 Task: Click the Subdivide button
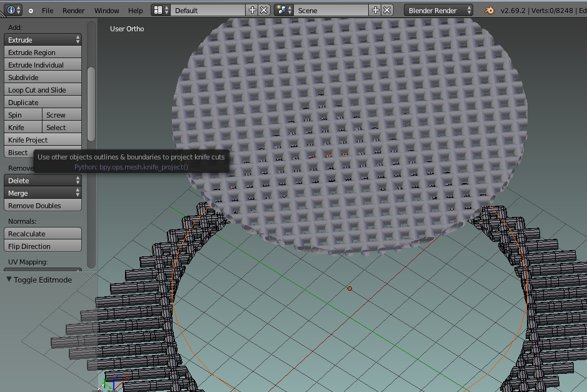(x=43, y=78)
